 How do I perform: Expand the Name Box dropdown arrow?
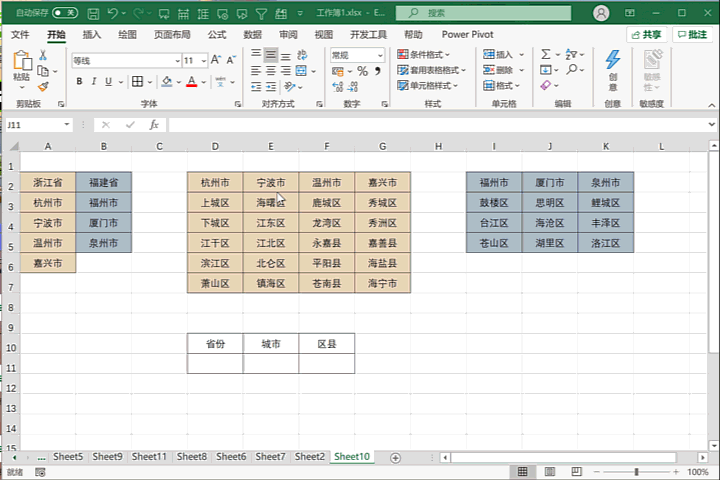click(x=67, y=124)
